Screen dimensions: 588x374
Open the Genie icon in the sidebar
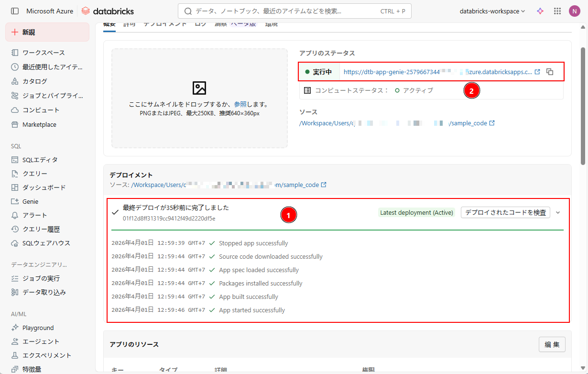(15, 201)
